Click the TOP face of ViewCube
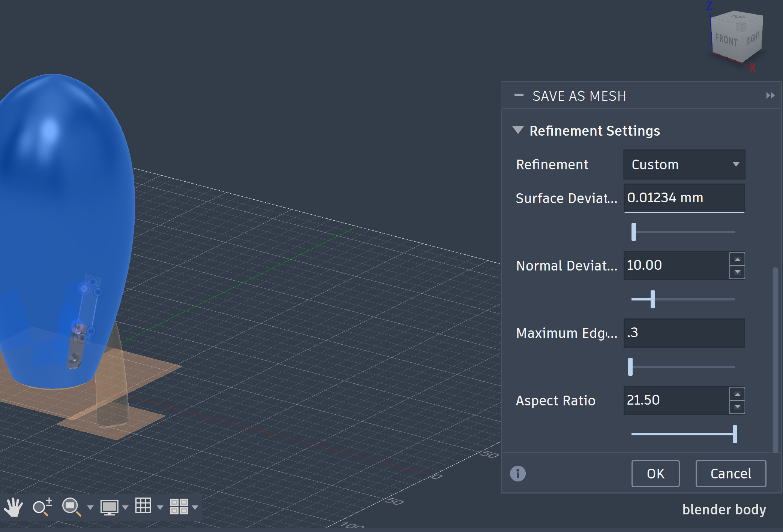 click(738, 17)
